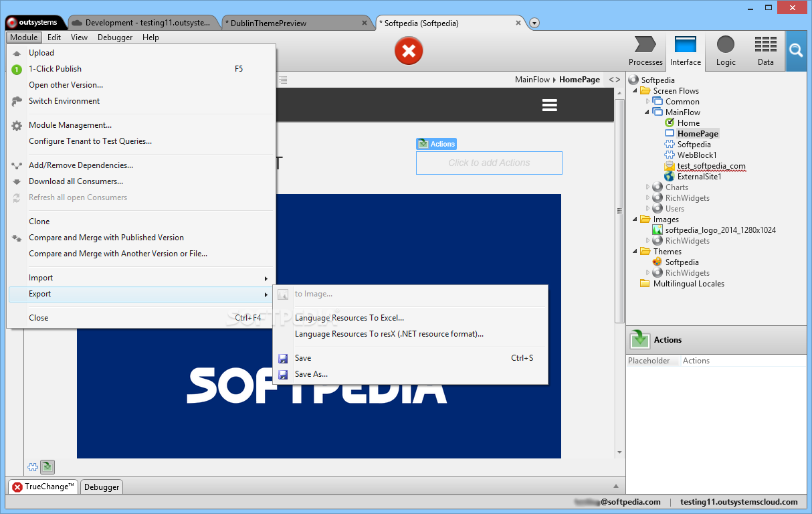Screen dimensions: 812x514
Task: Collapse the Screen Flows folder
Action: (x=635, y=91)
